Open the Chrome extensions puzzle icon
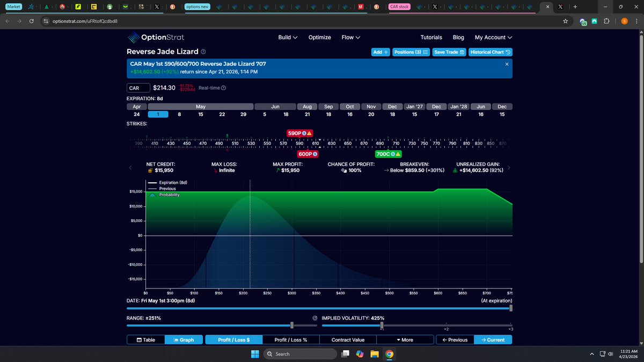The width and height of the screenshot is (644, 362). point(606,21)
